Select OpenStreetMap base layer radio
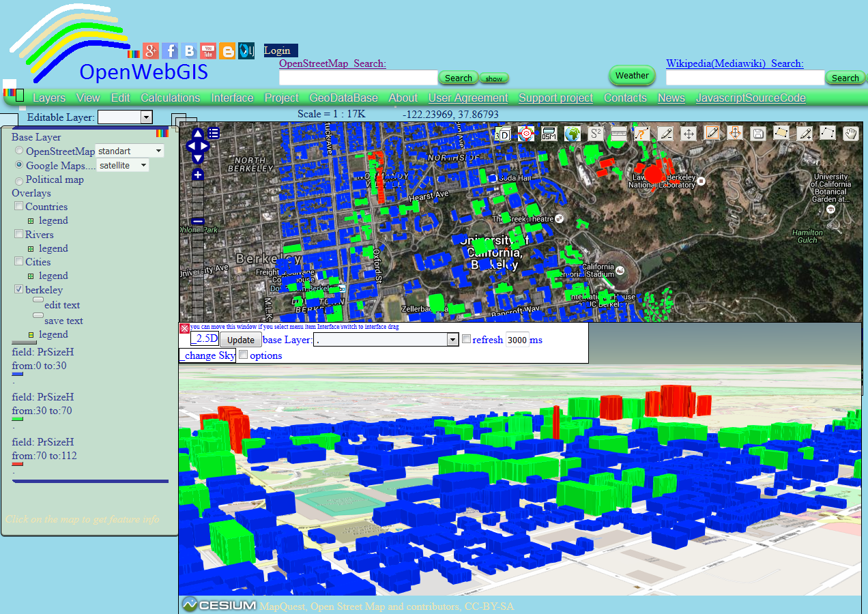The width and height of the screenshot is (868, 614). [19, 151]
